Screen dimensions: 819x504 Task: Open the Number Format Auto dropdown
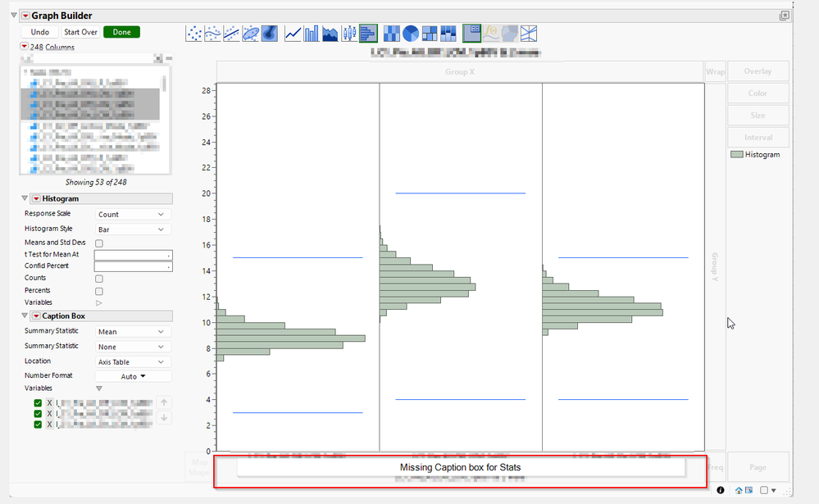(133, 376)
